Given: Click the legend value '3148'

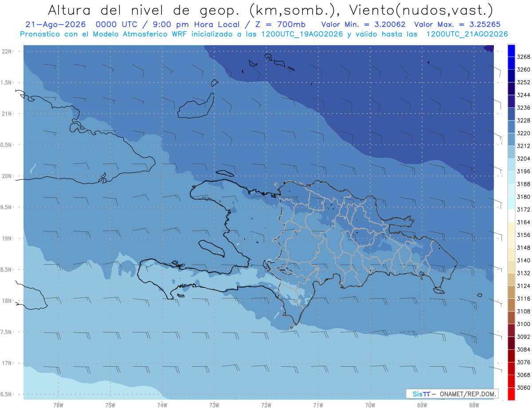Looking at the screenshot, I should pos(524,248).
